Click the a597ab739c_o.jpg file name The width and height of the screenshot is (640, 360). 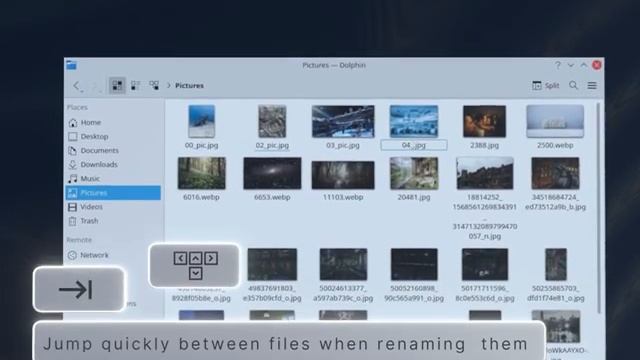point(343,298)
